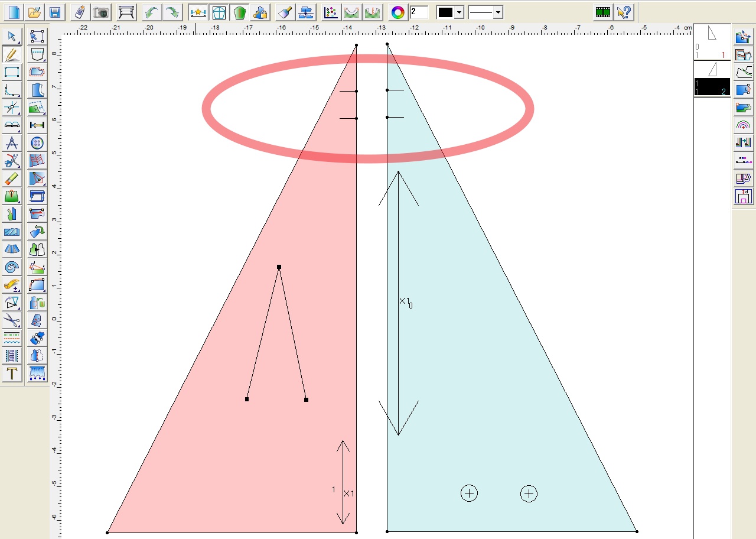
Task: Select the compass tool
Action: coord(12,143)
